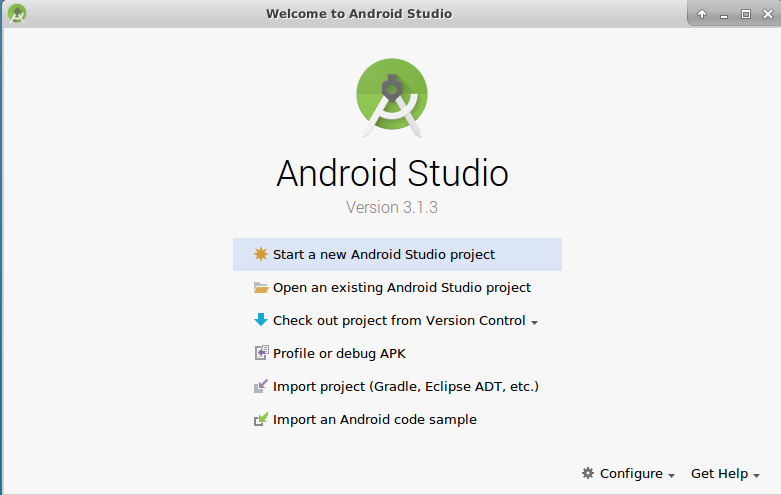The height and width of the screenshot is (495, 781).
Task: Click the Import Android code sample icon
Action: point(261,419)
